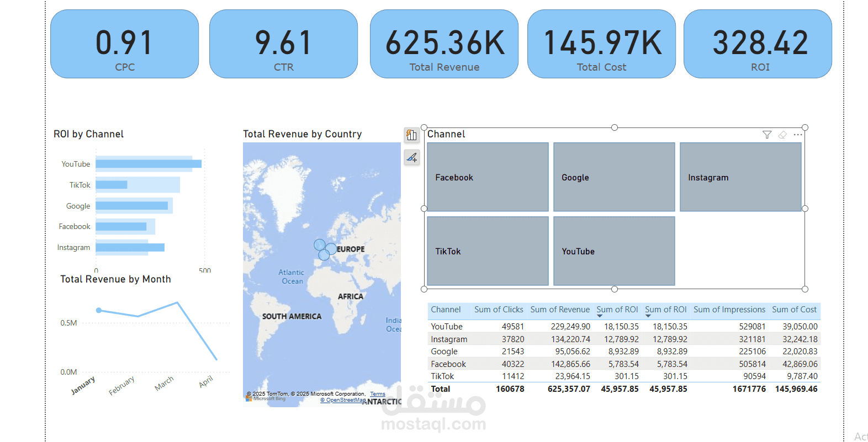Click the March label on month axis
Viewport: 868px width, 442px height.
coord(164,384)
